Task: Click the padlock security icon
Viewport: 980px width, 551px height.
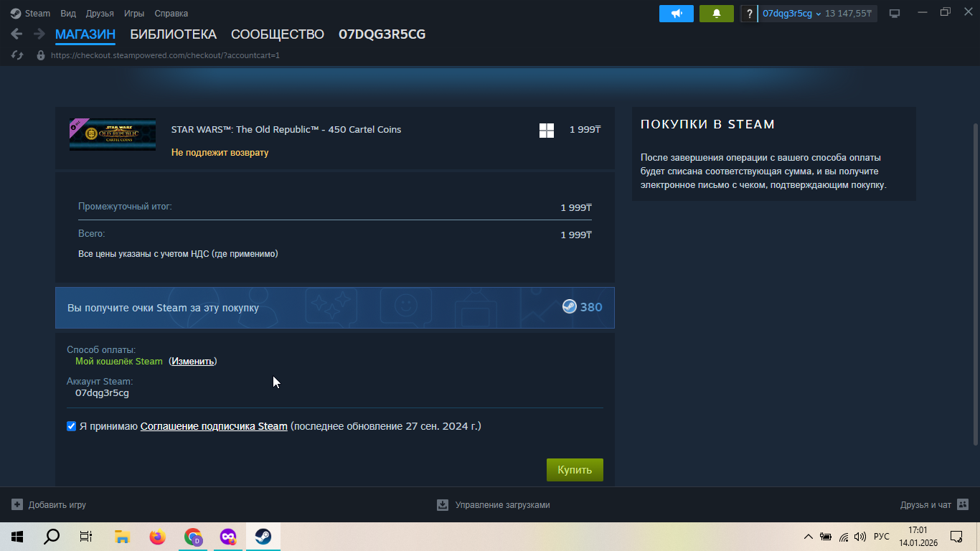Action: 41,55
